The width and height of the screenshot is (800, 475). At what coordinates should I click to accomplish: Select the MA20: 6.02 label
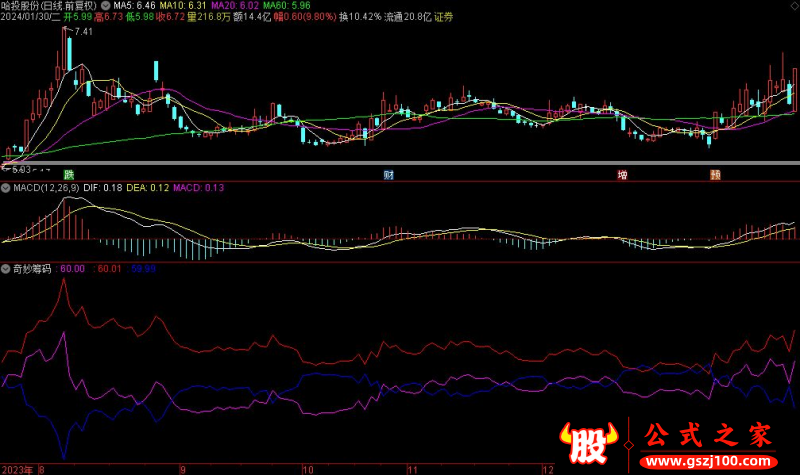pos(233,6)
